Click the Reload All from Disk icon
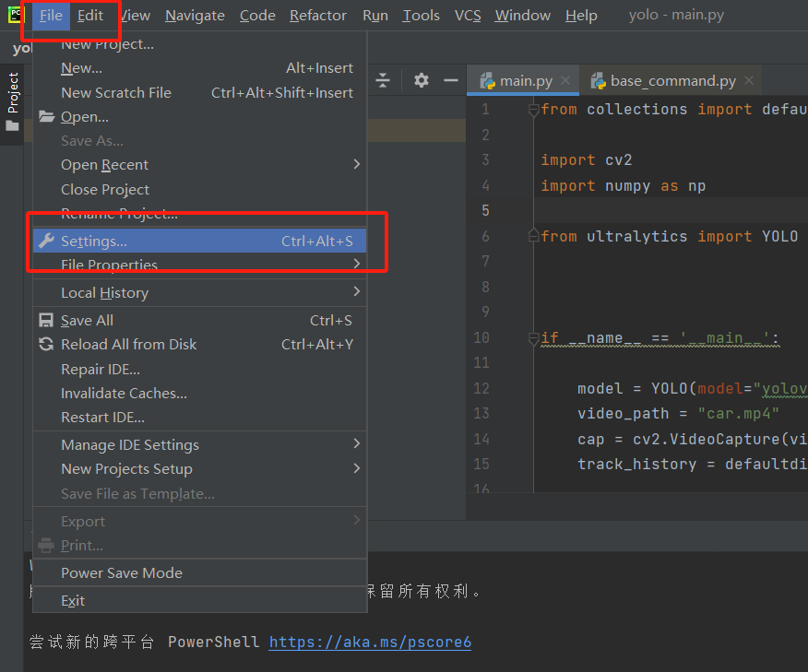The width and height of the screenshot is (808, 672). click(46, 344)
